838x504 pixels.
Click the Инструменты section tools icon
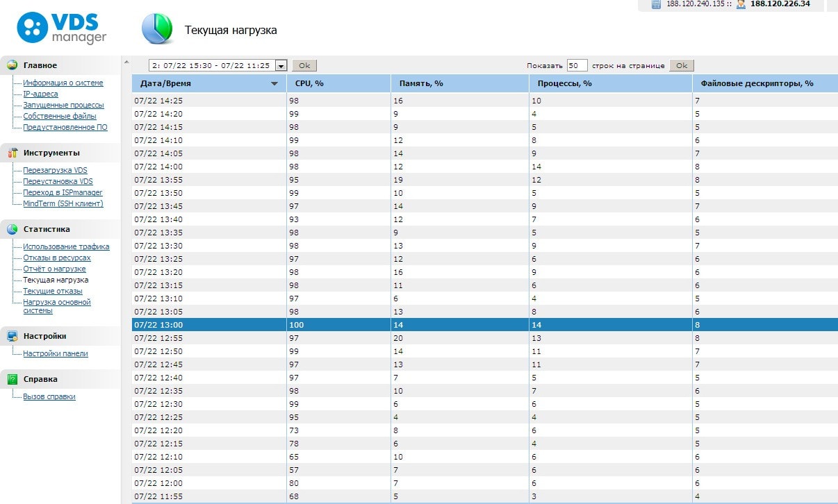pos(12,153)
